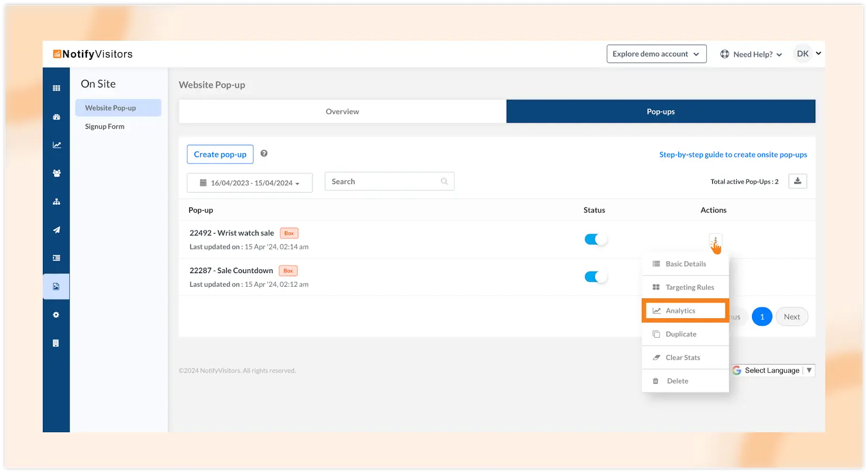Click the paper plane campaigns sidebar icon
This screenshot has width=868, height=473.
[56, 230]
